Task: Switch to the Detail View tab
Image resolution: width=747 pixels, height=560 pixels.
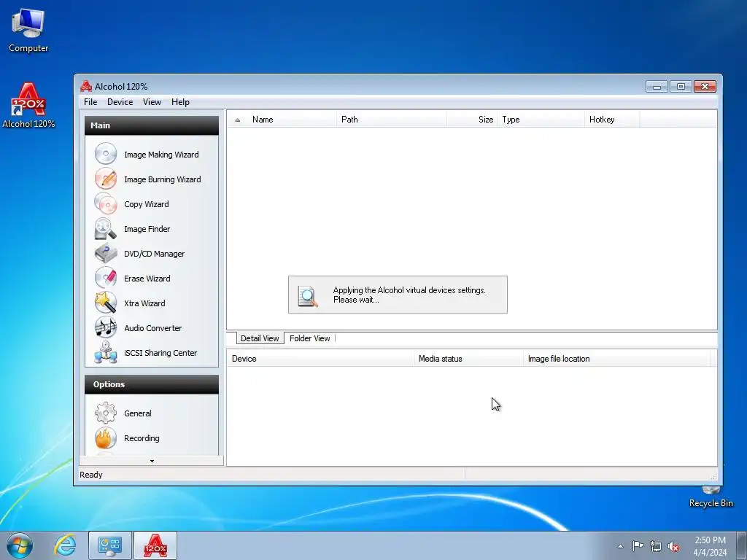Action: coord(260,338)
